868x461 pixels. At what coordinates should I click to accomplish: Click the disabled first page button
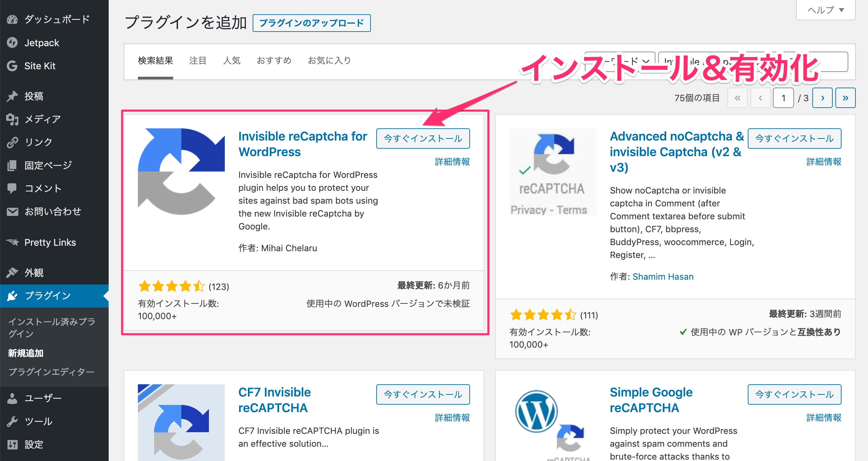738,98
